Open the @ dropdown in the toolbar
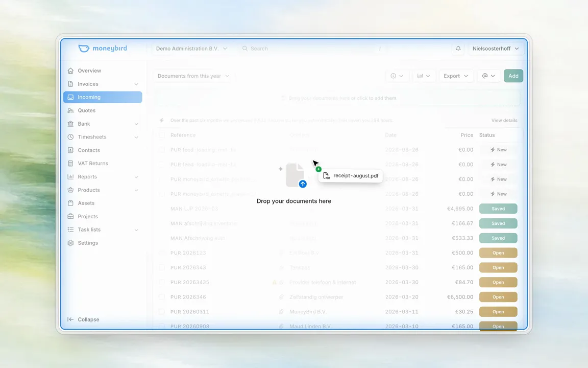The width and height of the screenshot is (588, 368). (488, 76)
